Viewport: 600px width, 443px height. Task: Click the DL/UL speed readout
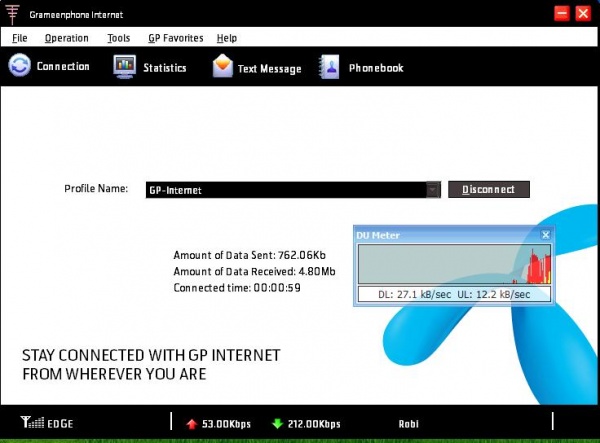pyautogui.click(x=454, y=294)
